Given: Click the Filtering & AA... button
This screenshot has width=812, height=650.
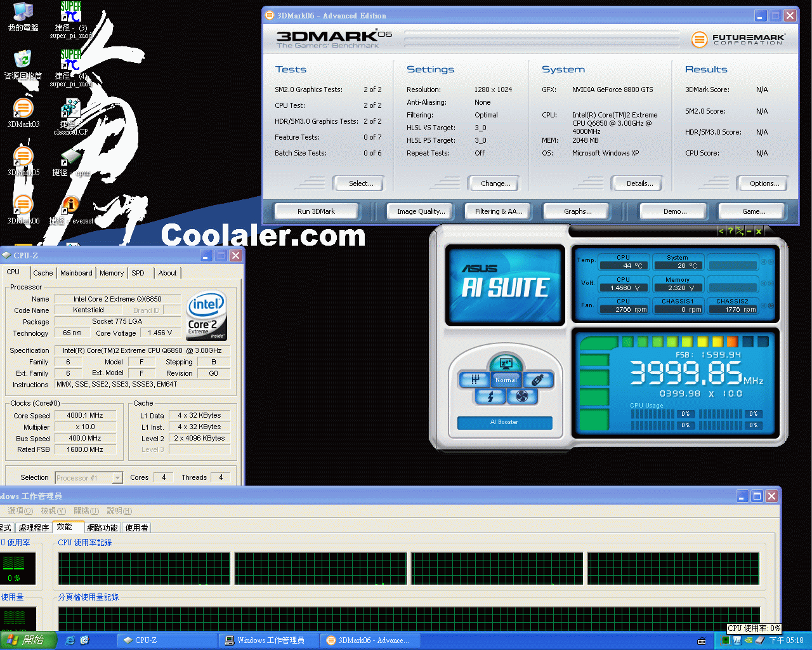Looking at the screenshot, I should 499,211.
